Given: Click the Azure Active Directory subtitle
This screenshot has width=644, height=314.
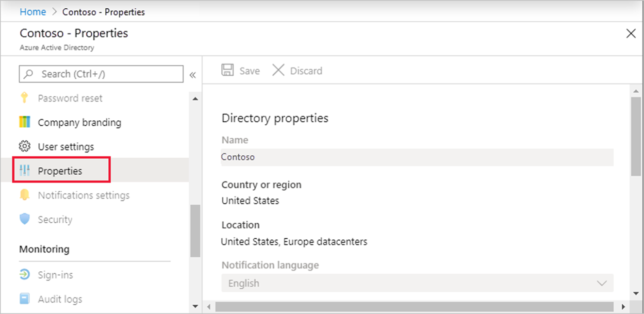Looking at the screenshot, I should point(57,48).
